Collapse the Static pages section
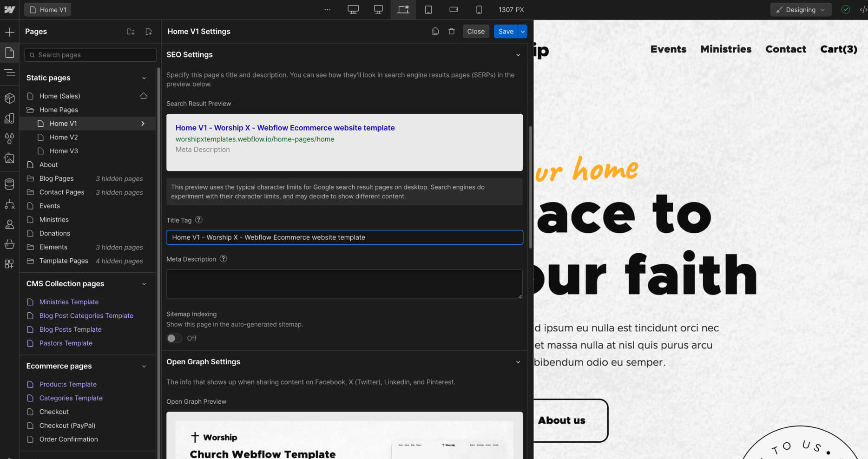 pyautogui.click(x=144, y=78)
